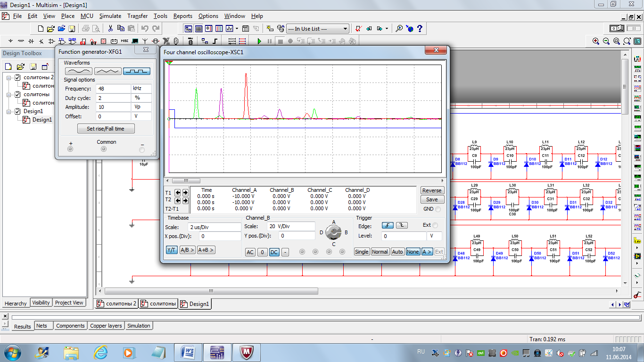Open Help via question mark icon

tap(420, 29)
